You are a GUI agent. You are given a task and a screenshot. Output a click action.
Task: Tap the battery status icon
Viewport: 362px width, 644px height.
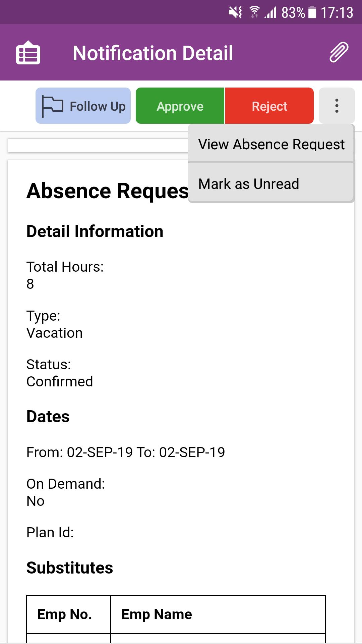click(x=312, y=13)
